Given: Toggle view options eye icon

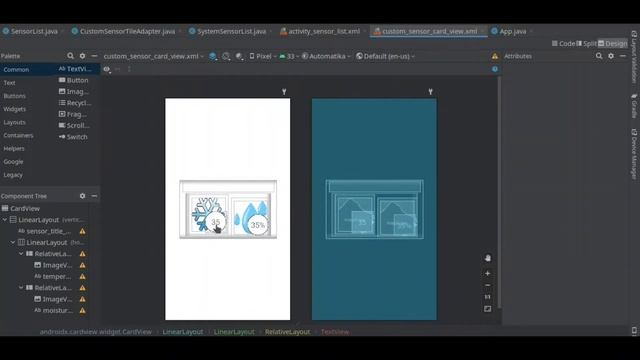Looking at the screenshot, I should 107,69.
